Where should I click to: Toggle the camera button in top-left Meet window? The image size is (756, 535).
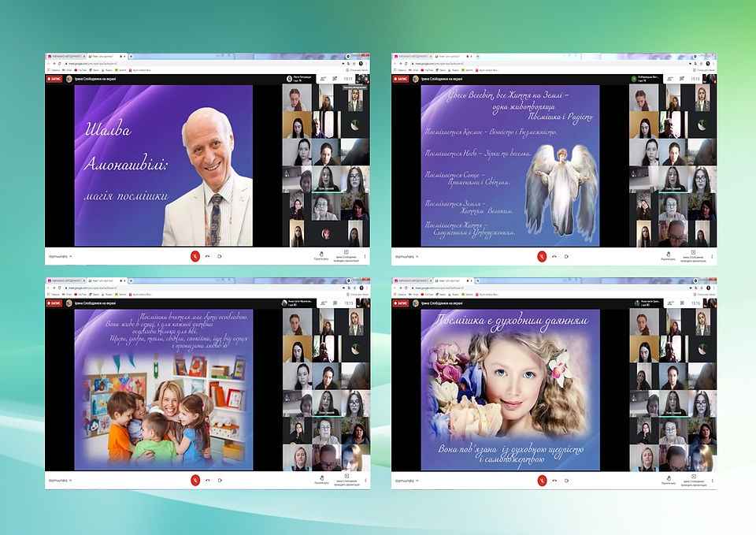click(220, 256)
